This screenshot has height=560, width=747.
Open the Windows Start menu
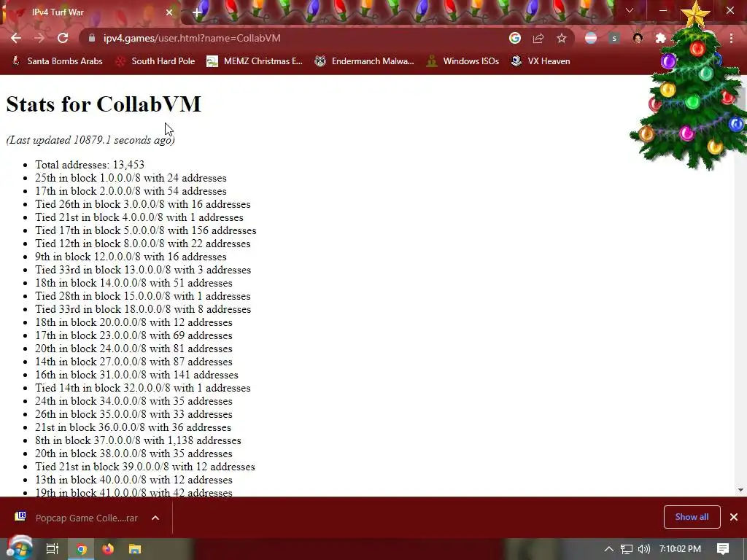[19, 548]
